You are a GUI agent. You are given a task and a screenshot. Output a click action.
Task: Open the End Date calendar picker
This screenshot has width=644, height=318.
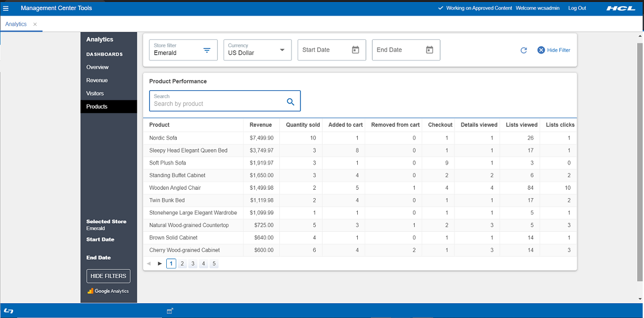[429, 50]
